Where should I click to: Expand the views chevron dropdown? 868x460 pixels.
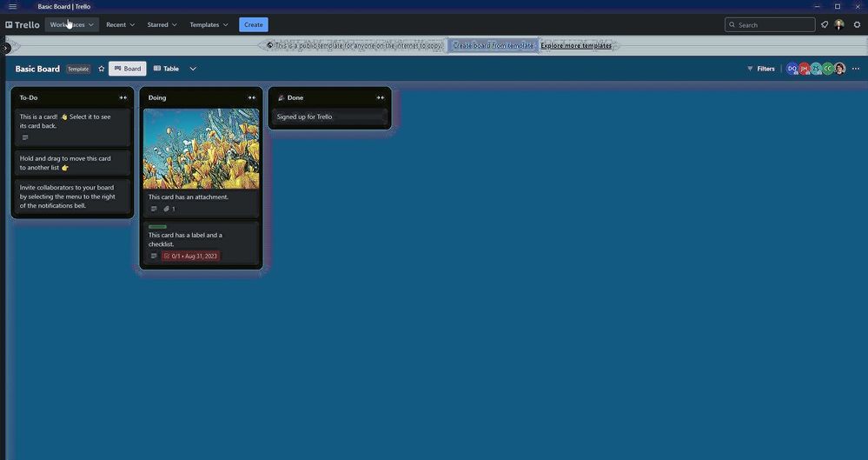(x=193, y=69)
